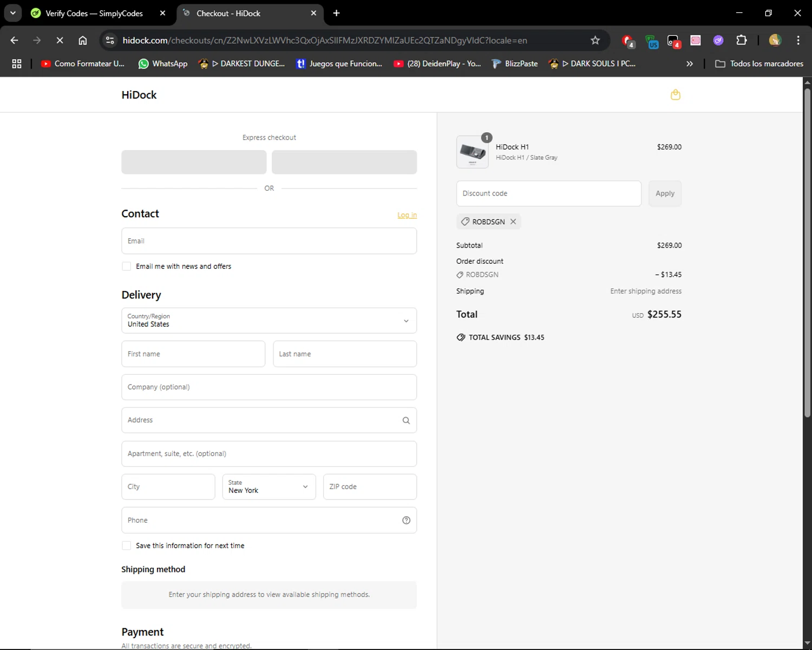
Task: Open WhatsApp bookmark
Action: 163,63
